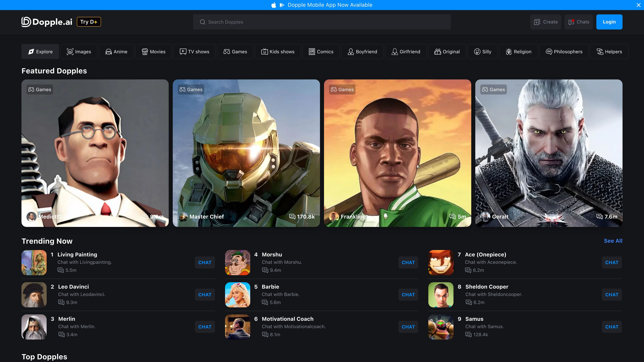Click CHAT next to Sheldon Cooper
Screen dimensions: 644x362
point(611,295)
